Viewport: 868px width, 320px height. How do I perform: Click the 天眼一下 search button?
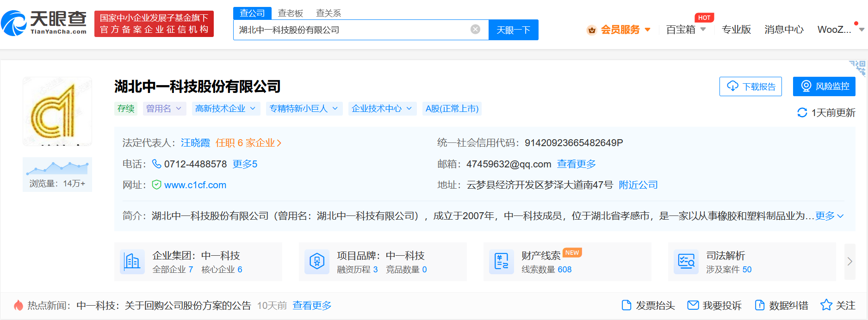point(514,30)
